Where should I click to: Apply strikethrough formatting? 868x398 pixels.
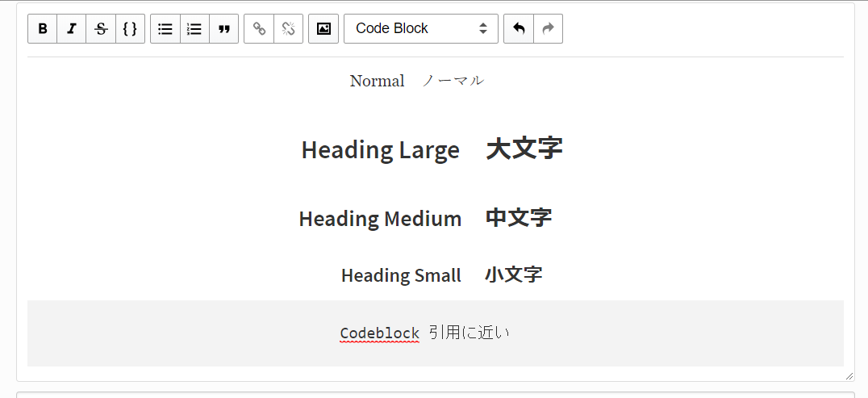[x=101, y=29]
